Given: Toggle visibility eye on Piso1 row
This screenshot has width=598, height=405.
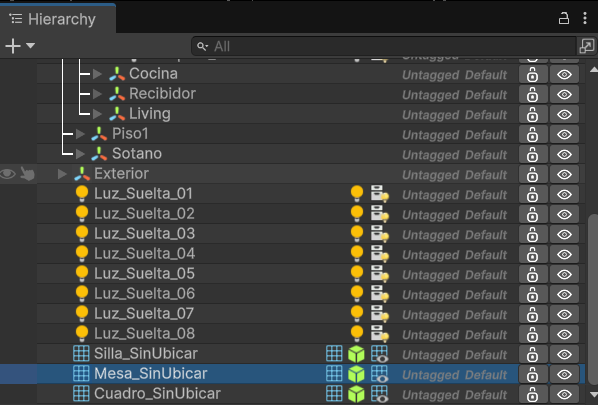Looking at the screenshot, I should pos(564,134).
